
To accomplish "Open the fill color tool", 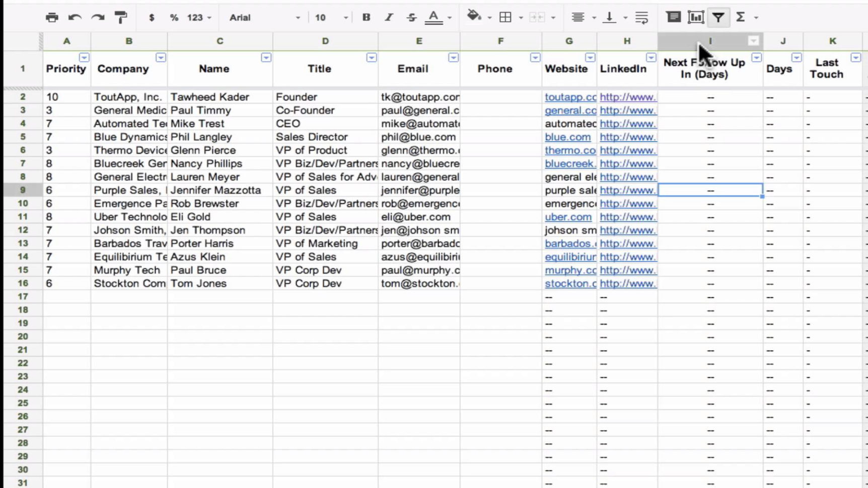I will [x=474, y=17].
